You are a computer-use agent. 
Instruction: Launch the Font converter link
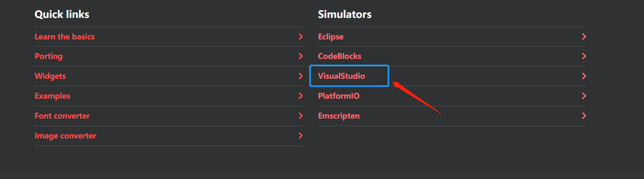pos(62,116)
